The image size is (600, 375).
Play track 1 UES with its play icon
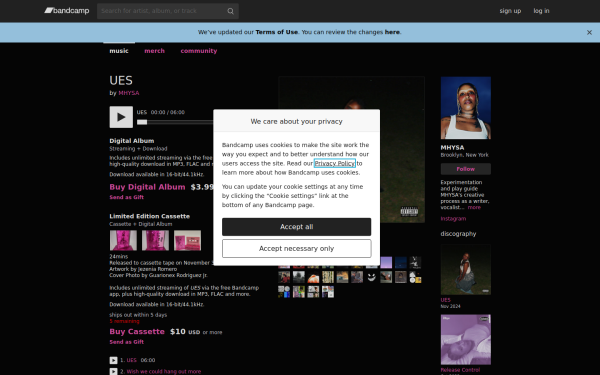(x=113, y=360)
